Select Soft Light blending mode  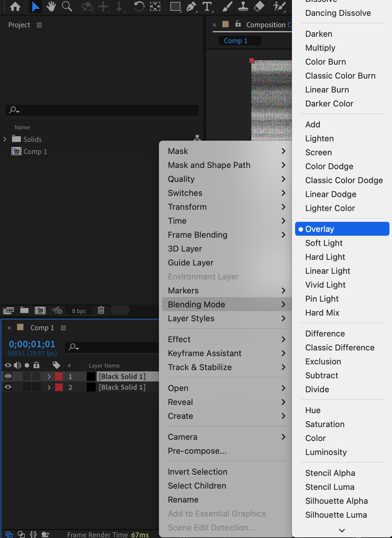pos(324,243)
